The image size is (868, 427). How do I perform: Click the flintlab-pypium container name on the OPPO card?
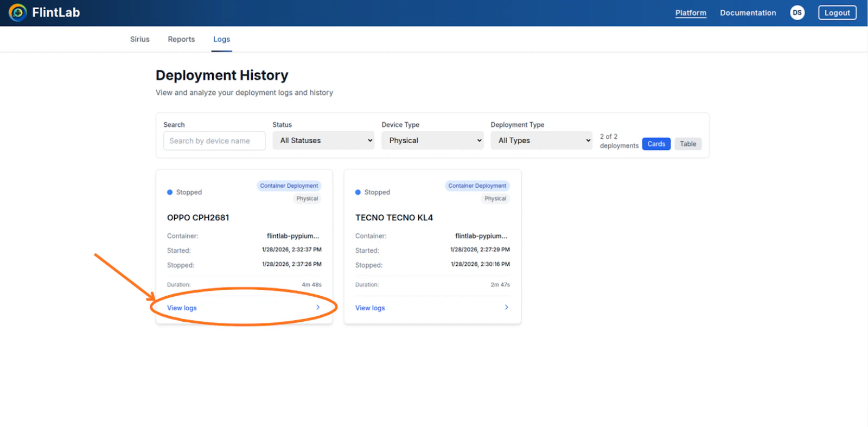pyautogui.click(x=293, y=236)
